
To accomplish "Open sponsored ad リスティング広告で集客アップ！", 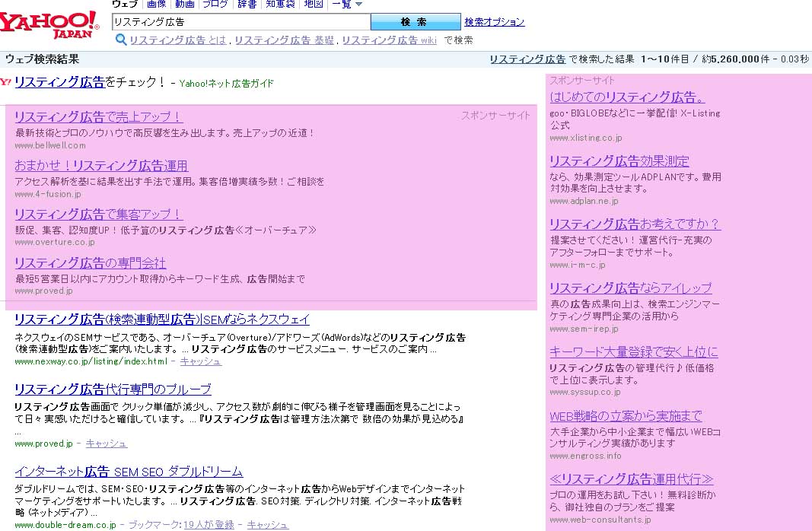I will coord(98,215).
